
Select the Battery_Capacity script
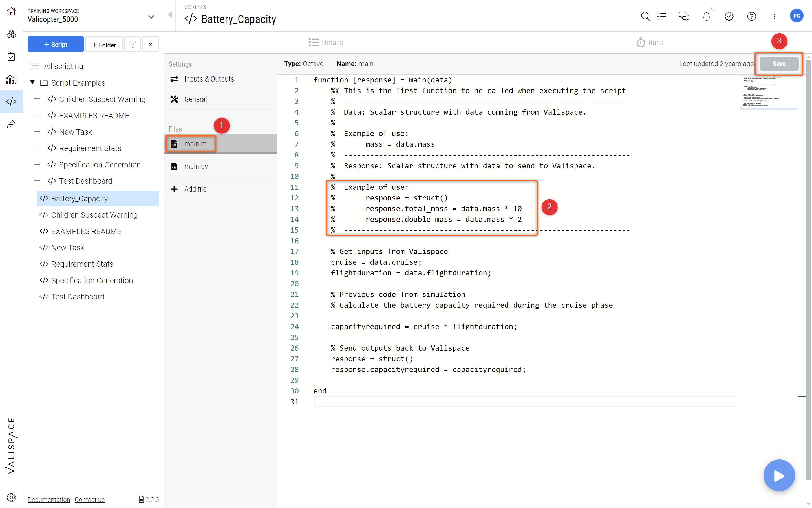tap(98, 198)
